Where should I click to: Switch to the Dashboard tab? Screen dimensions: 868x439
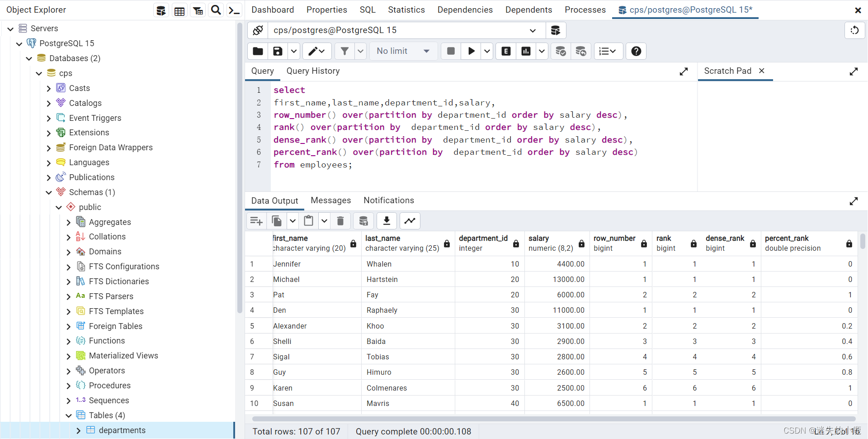(273, 10)
